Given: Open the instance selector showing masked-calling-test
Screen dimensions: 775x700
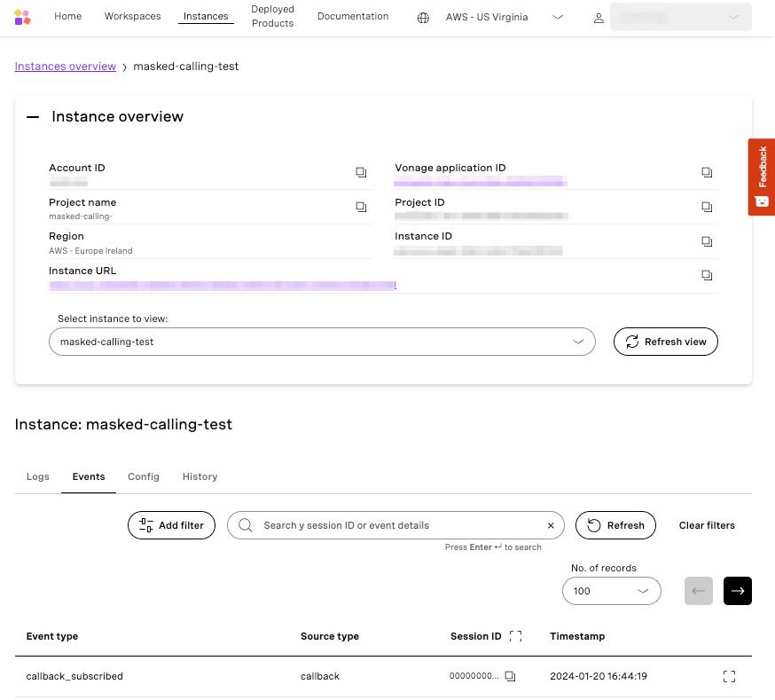Looking at the screenshot, I should coord(322,342).
